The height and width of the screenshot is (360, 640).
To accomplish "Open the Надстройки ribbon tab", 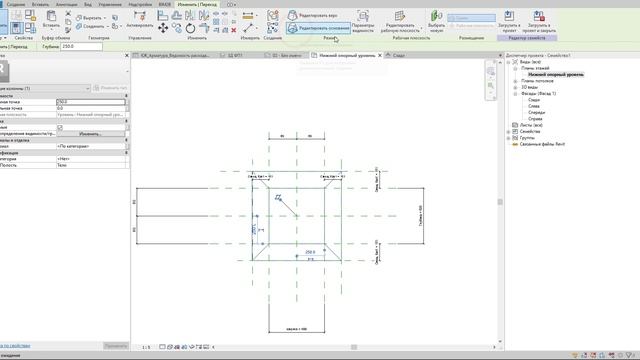I will 140,4.
